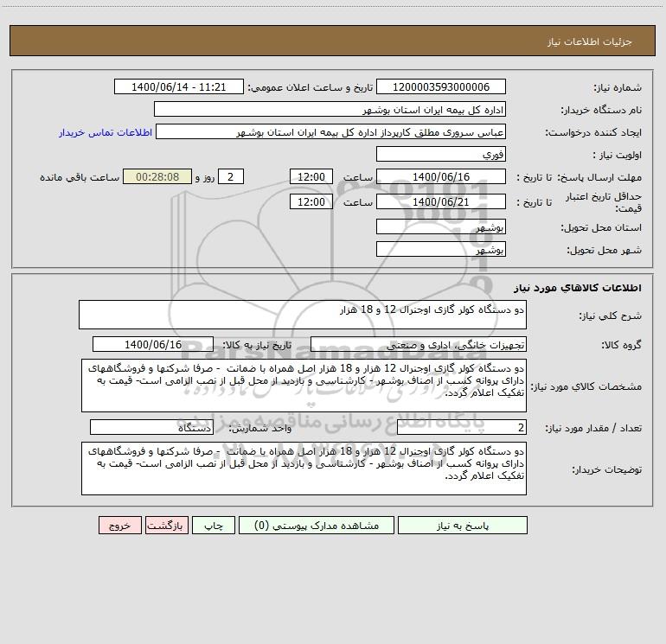
Task: Click the نام دستگاه خریدار field
Action: [x=330, y=109]
